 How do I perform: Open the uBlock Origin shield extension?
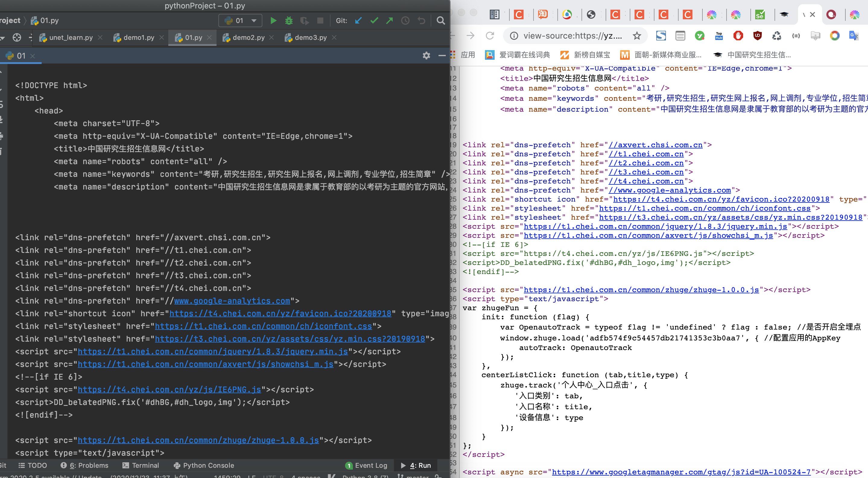click(x=757, y=36)
